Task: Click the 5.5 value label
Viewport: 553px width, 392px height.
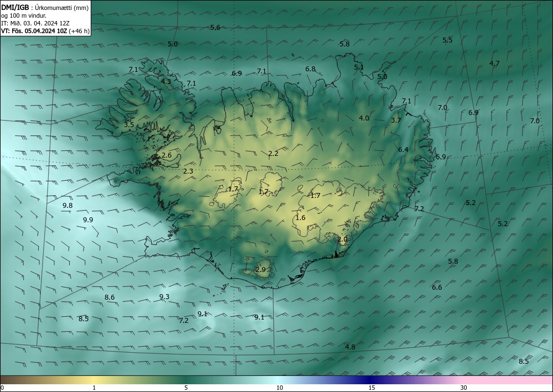Action: click(447, 40)
